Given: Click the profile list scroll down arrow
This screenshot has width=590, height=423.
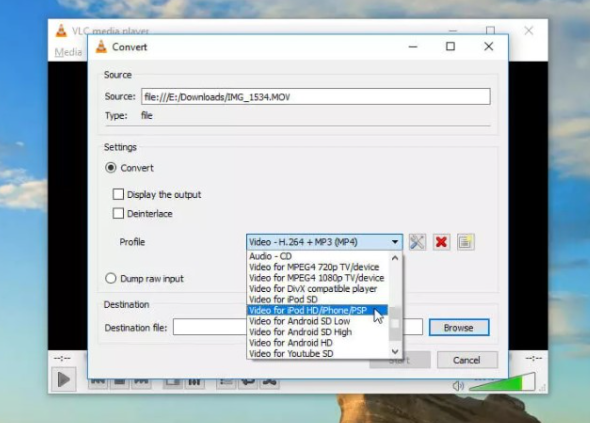Looking at the screenshot, I should 395,351.
